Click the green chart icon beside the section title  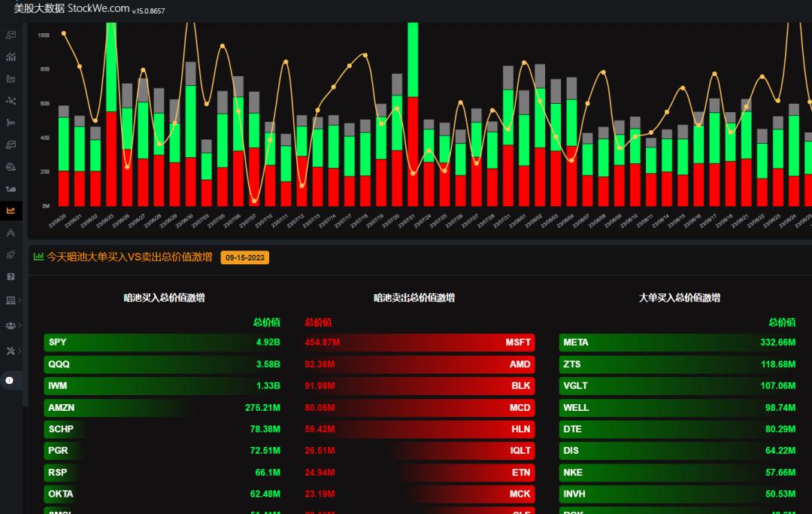click(x=38, y=257)
